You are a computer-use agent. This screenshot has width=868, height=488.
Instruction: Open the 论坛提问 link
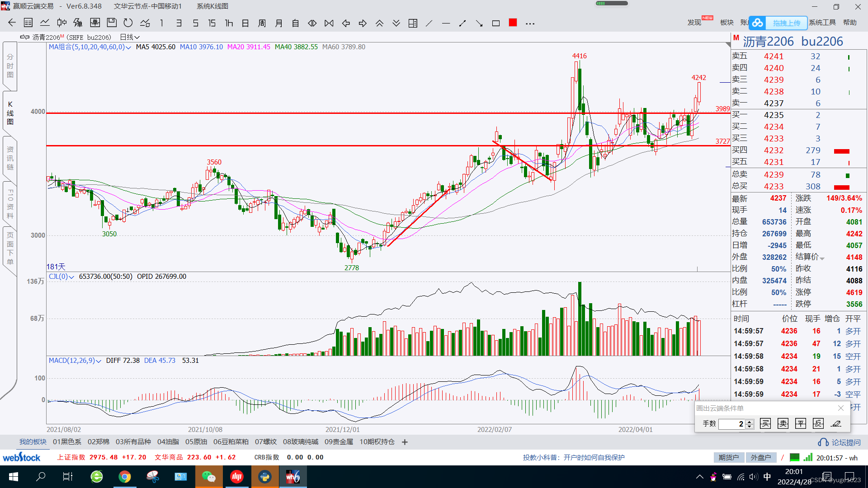tap(840, 442)
